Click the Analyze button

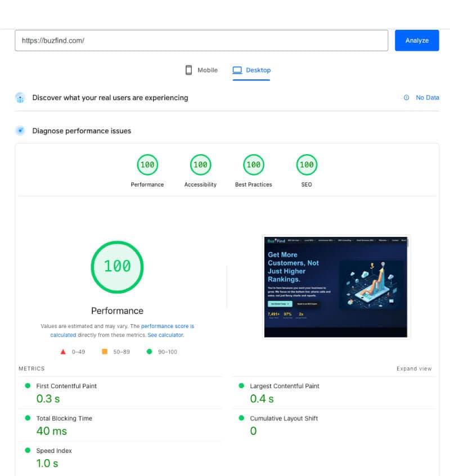pos(417,41)
